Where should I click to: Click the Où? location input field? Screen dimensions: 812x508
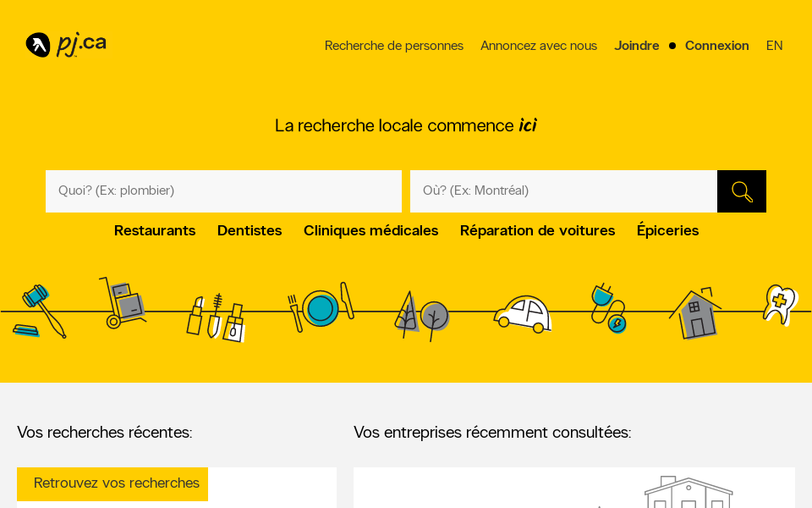coord(563,191)
